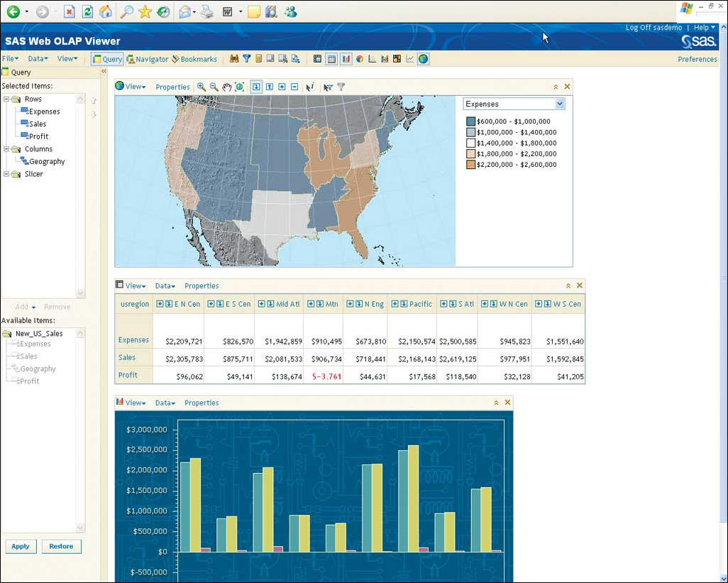Image resolution: width=728 pixels, height=583 pixels.
Task: Expand the Mtn column plus icon
Action: [x=311, y=304]
